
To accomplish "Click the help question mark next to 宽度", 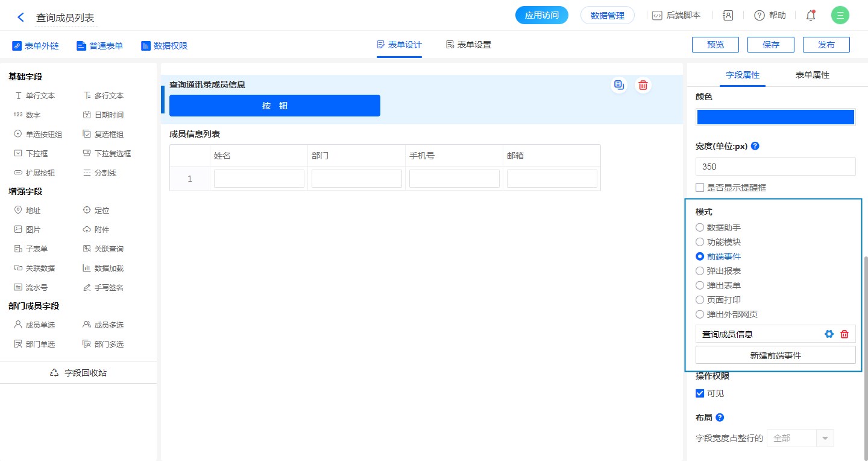I will tap(755, 146).
